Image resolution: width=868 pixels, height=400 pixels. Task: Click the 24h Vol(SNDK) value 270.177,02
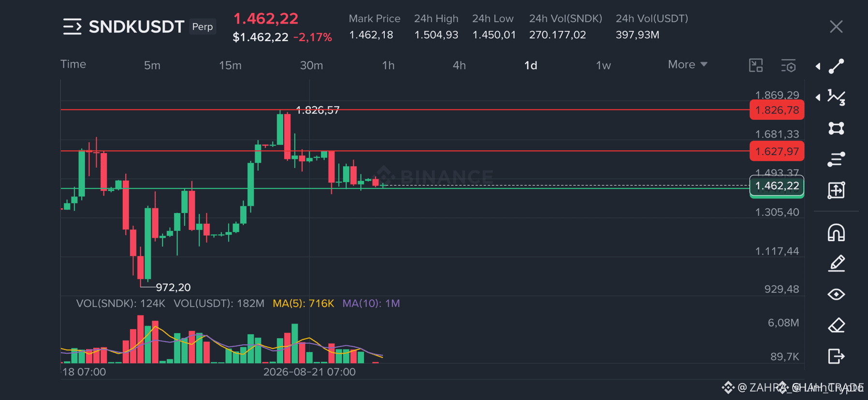tap(557, 35)
